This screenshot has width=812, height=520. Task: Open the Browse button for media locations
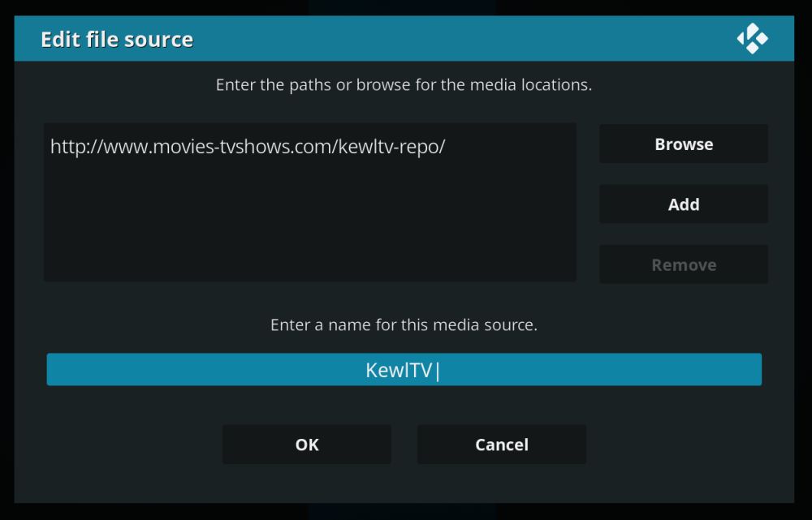684,144
